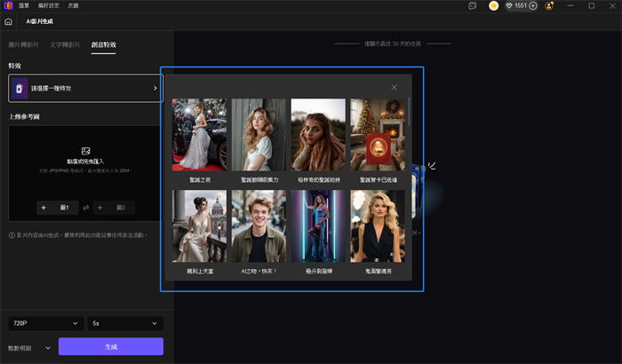This screenshot has width=622, height=364.
Task: Open the 5s duration dropdown
Action: [124, 324]
